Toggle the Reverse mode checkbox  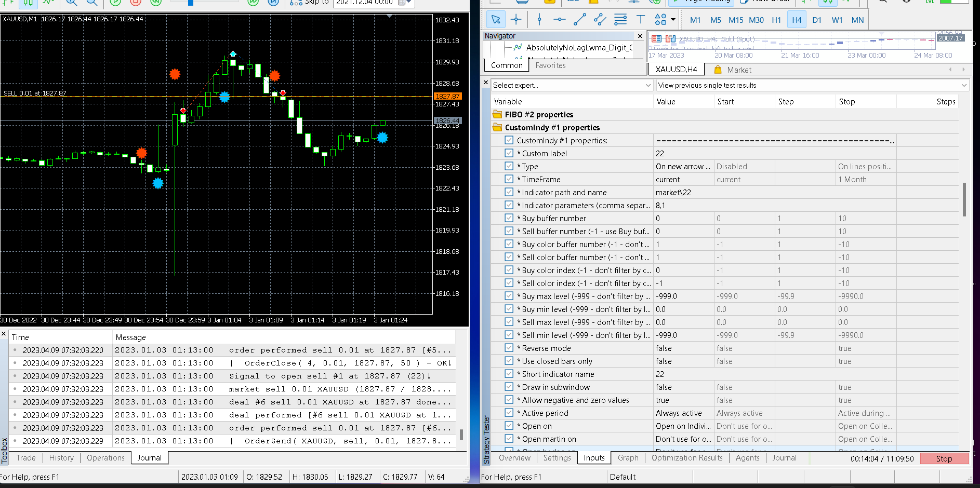pyautogui.click(x=509, y=348)
